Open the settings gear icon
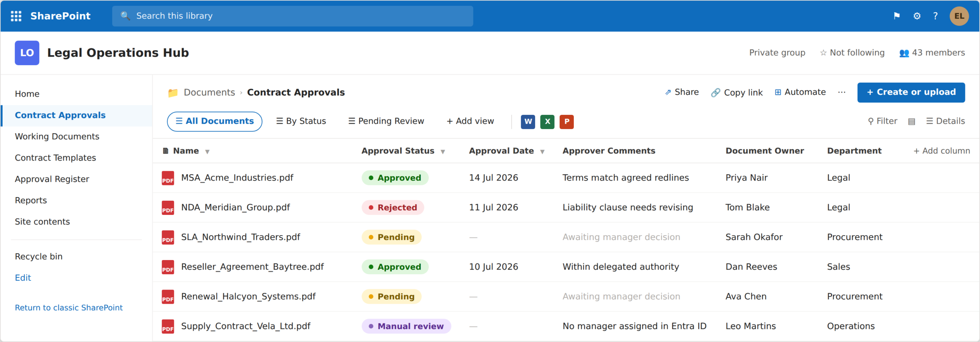This screenshot has height=342, width=980. [x=917, y=16]
